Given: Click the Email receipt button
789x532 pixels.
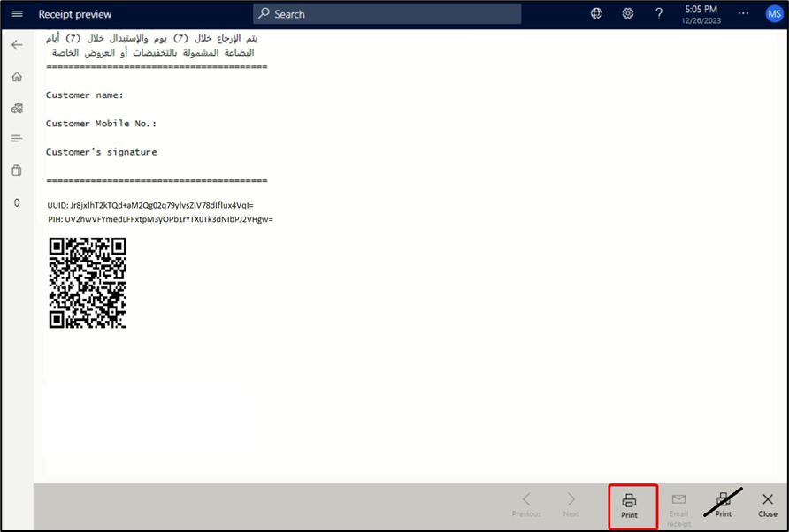Looking at the screenshot, I should 678,509.
